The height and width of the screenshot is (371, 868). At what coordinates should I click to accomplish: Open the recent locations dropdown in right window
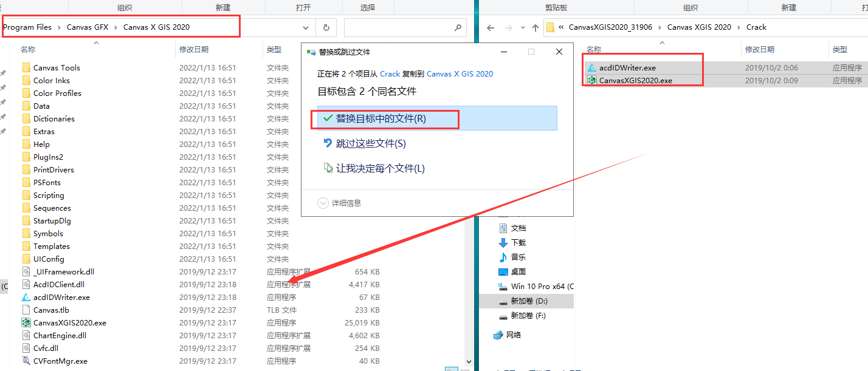click(x=523, y=27)
